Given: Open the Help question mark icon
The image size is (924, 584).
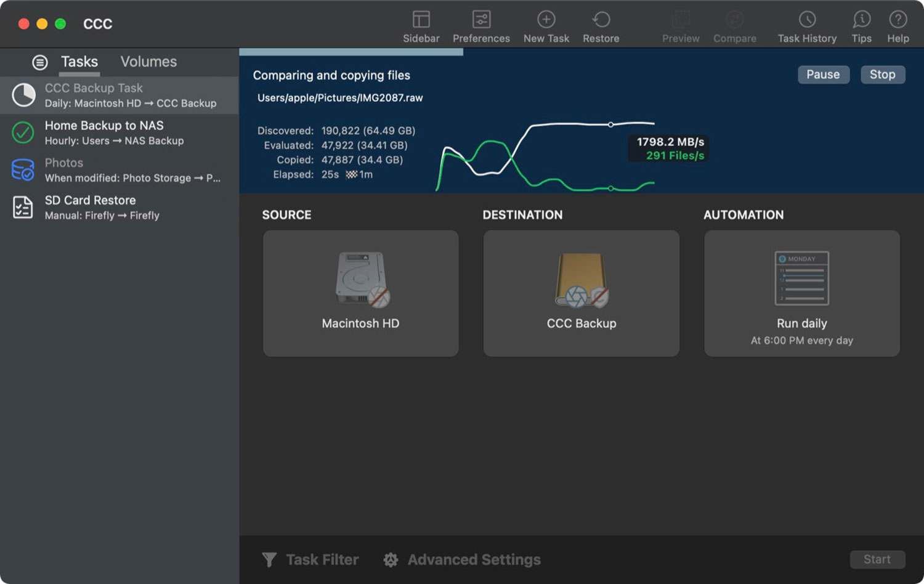Looking at the screenshot, I should click(x=898, y=20).
